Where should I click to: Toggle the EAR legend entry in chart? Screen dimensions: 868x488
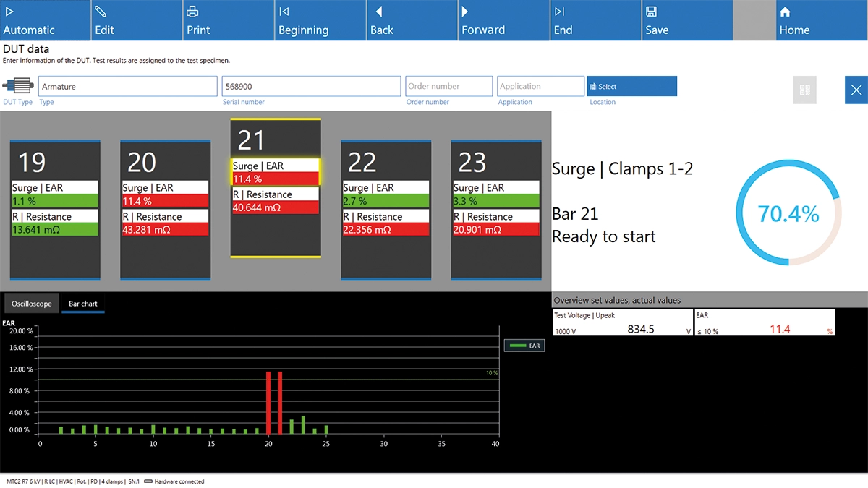point(524,346)
